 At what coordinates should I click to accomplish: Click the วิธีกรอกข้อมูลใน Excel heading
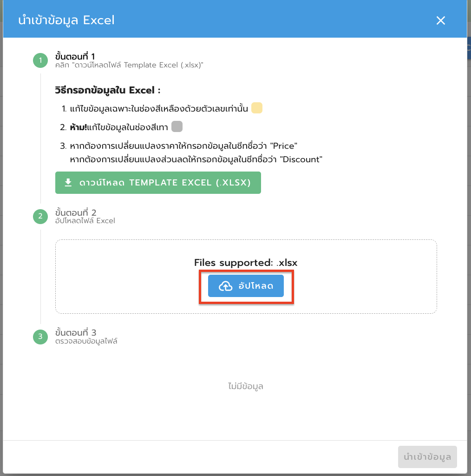coord(107,90)
